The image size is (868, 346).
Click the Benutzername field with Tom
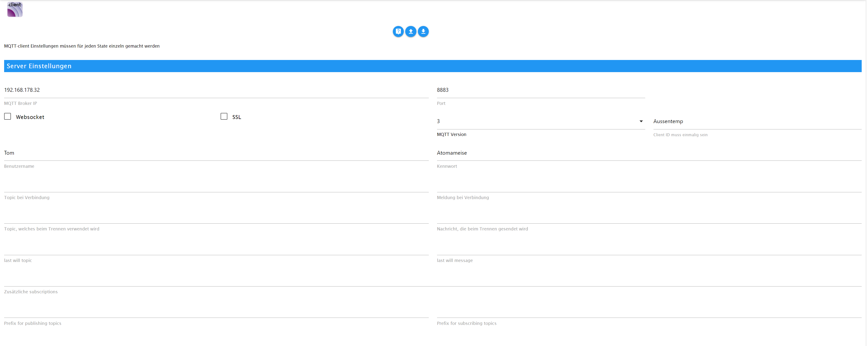pos(216,153)
